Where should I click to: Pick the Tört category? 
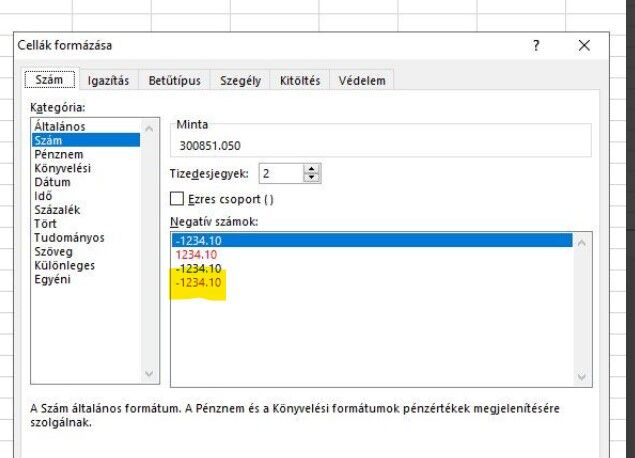point(86,224)
